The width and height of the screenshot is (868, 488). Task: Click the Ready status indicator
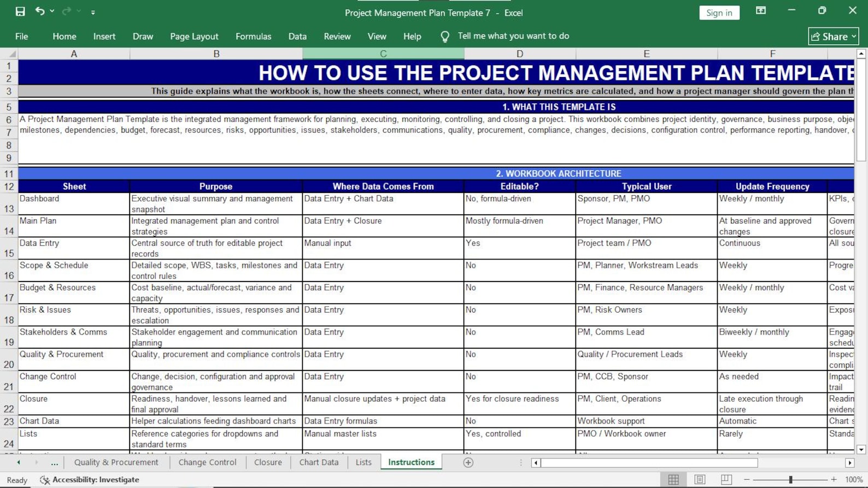pyautogui.click(x=17, y=480)
